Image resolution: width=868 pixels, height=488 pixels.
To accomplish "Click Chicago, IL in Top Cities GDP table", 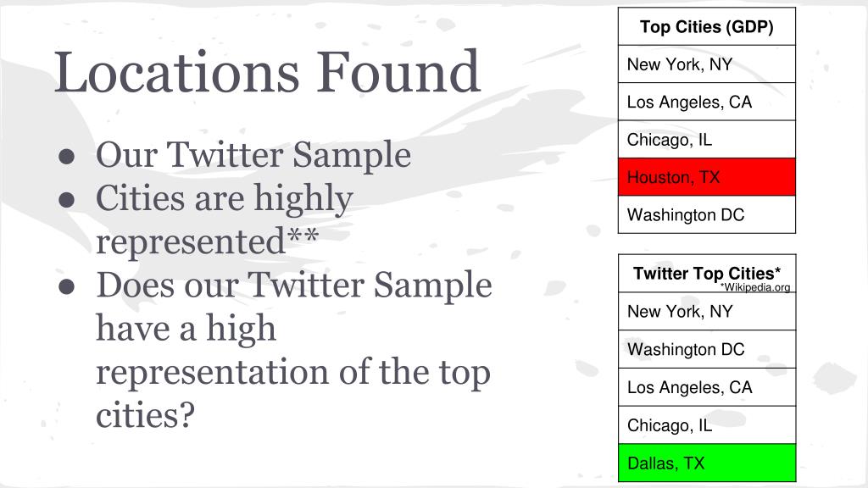I will [x=707, y=140].
